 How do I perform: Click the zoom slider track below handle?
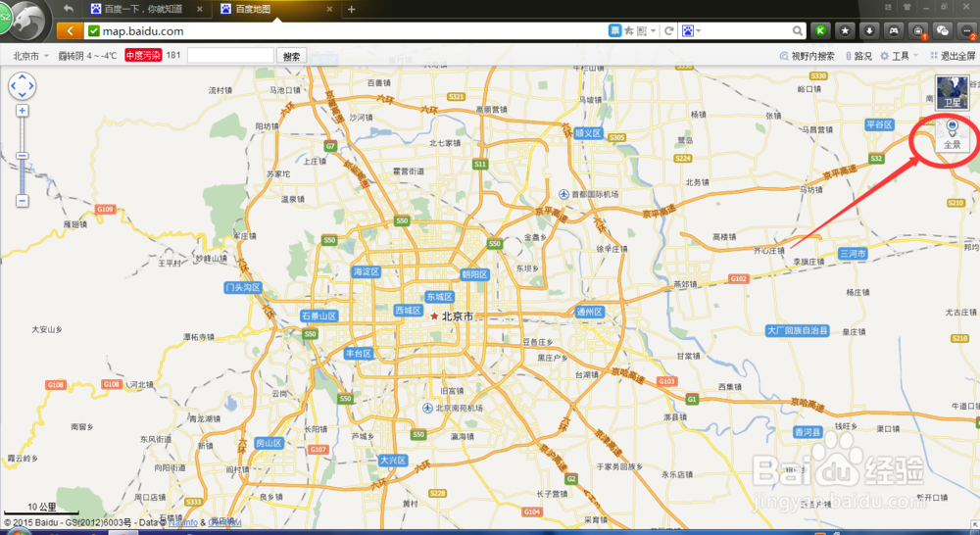(x=22, y=175)
